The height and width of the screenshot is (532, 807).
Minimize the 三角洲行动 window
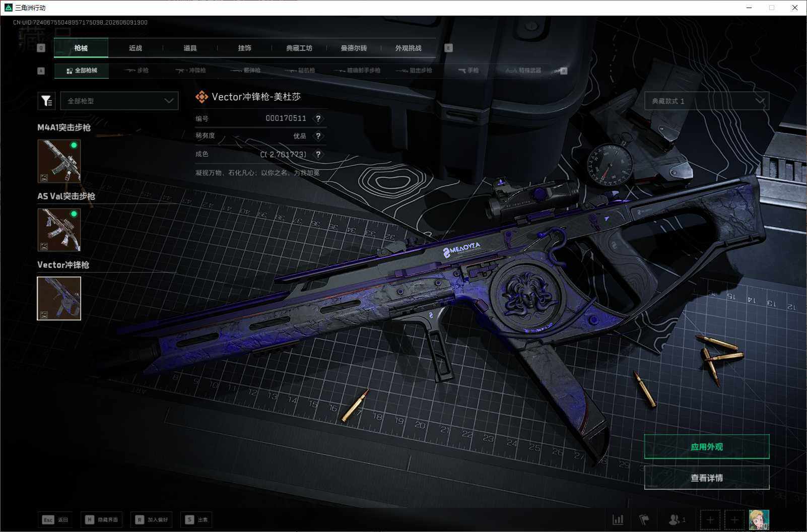[x=749, y=8]
